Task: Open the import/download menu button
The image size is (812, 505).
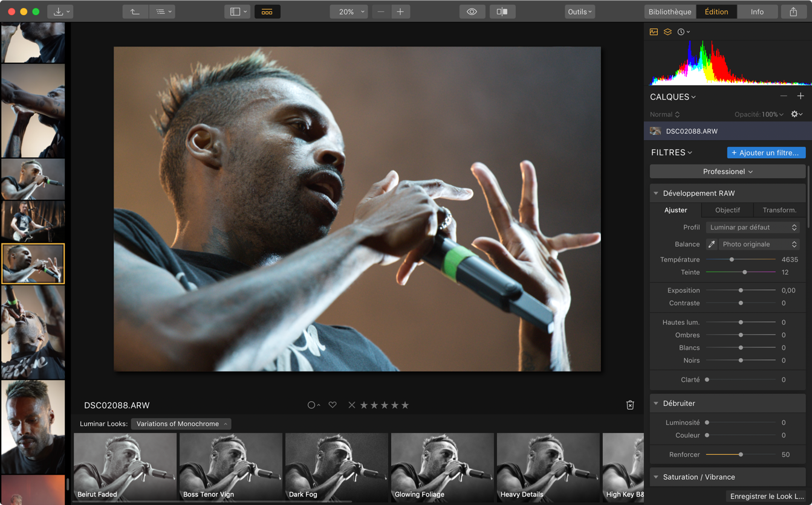Action: coord(60,11)
